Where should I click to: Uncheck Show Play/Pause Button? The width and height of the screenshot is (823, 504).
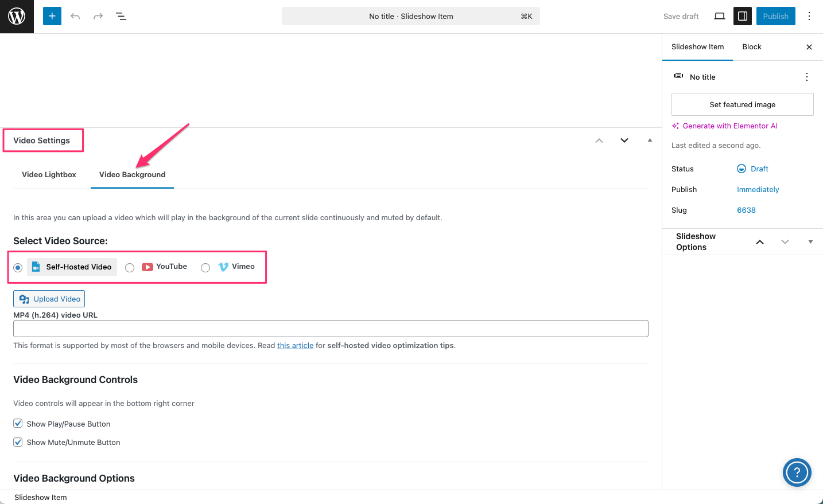(x=18, y=424)
